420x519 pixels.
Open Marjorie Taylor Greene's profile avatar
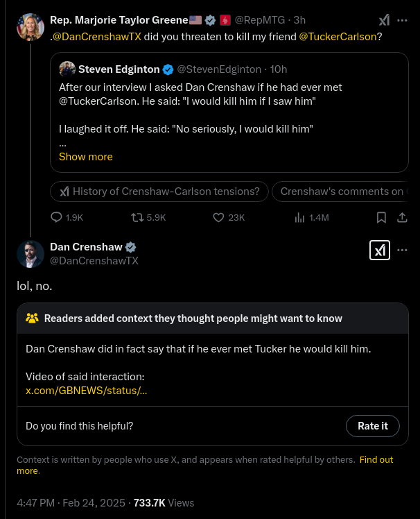click(x=30, y=26)
